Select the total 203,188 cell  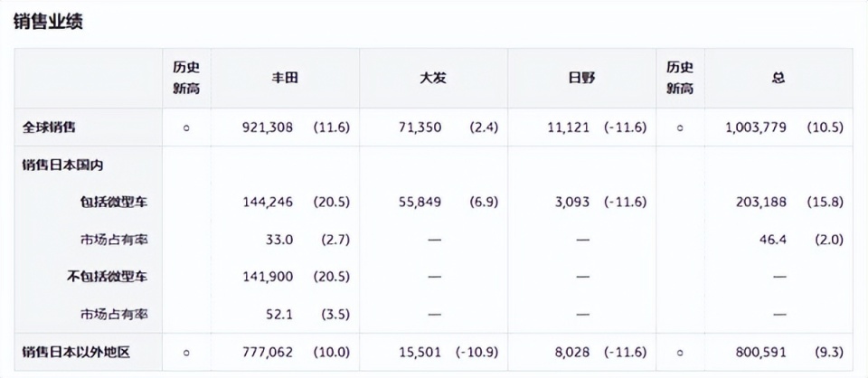pos(765,202)
